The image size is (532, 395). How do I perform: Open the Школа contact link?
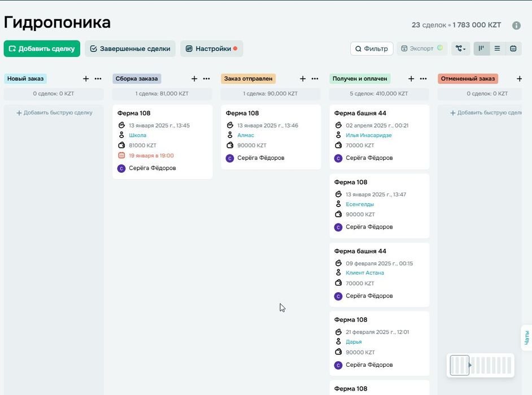coord(137,135)
